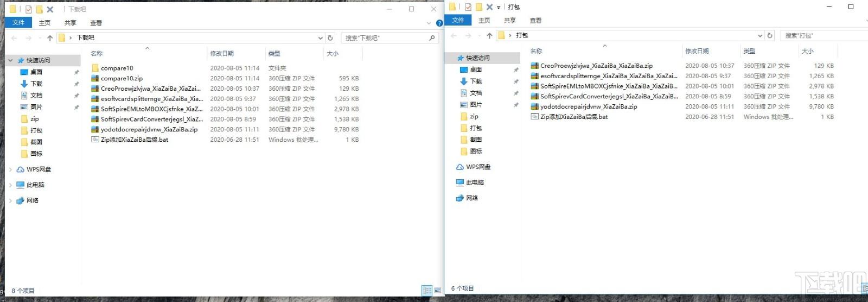Click properties quick-access icon in 打包 title bar
Viewport: 868px width, 302px height.
point(468,7)
